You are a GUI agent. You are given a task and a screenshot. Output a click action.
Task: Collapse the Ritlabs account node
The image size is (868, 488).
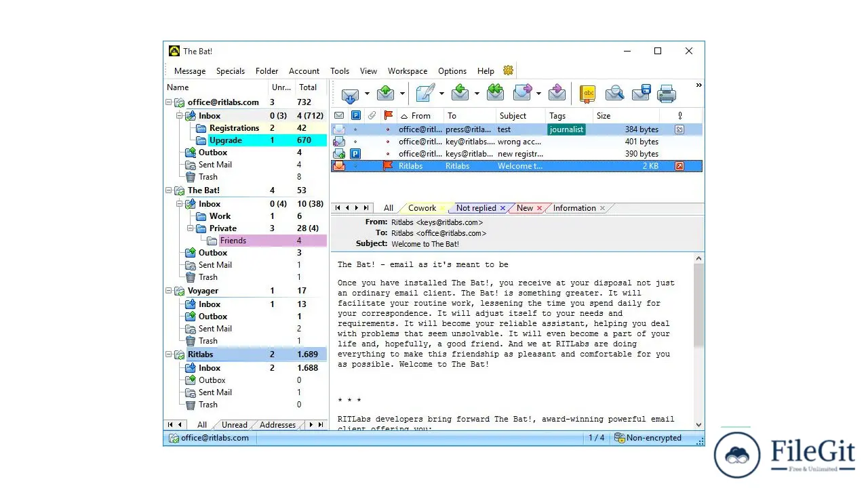point(169,354)
